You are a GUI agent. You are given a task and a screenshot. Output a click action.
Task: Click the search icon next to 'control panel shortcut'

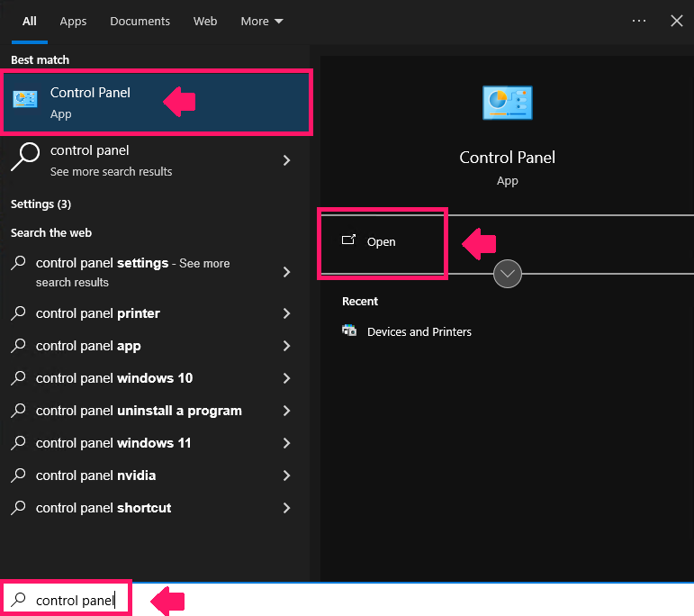coord(18,508)
